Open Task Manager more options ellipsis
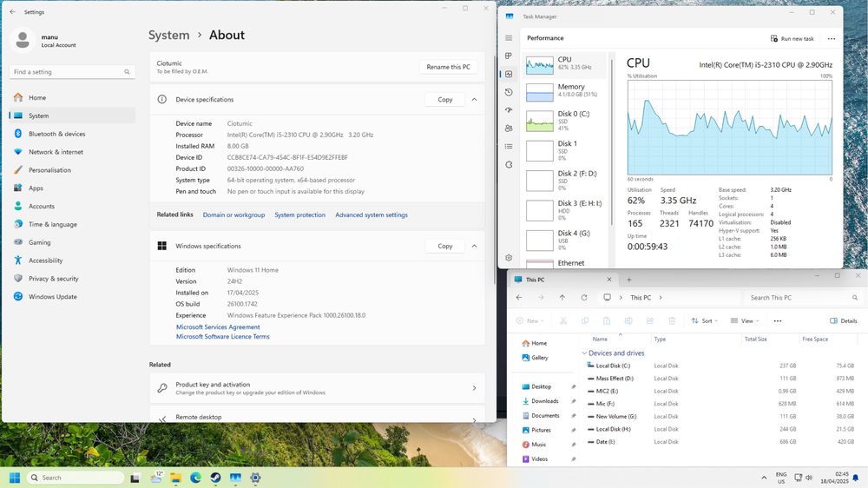This screenshot has height=488, width=868. tap(832, 39)
